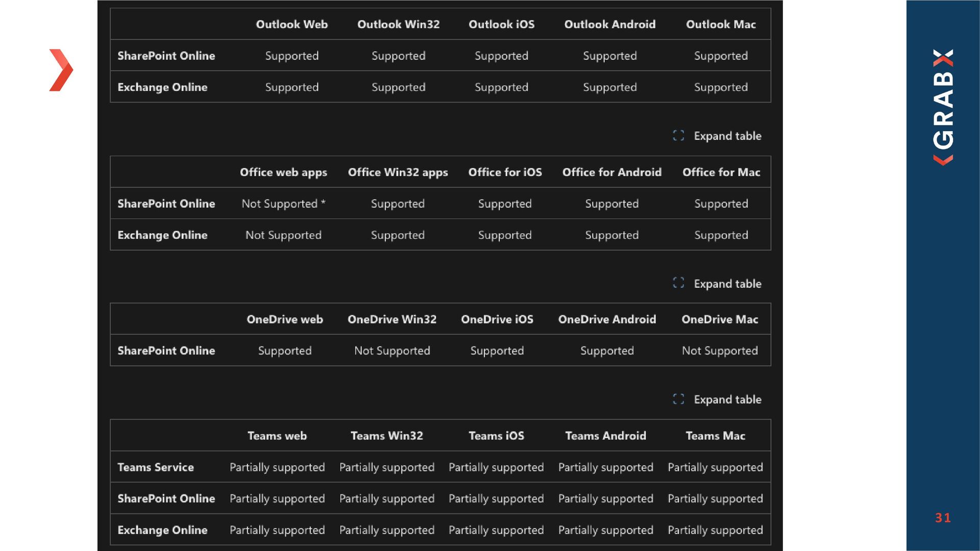Click the slide number 31
This screenshot has height=551, width=980.
(943, 518)
